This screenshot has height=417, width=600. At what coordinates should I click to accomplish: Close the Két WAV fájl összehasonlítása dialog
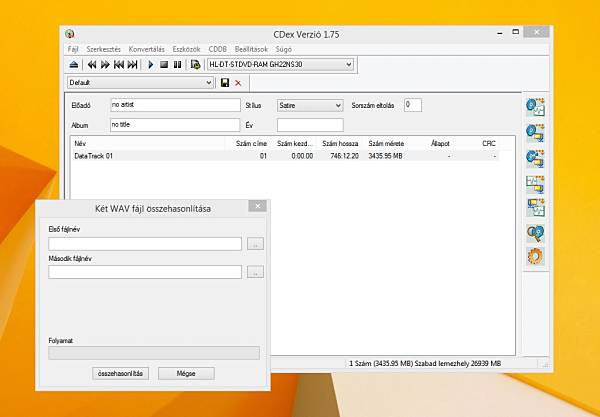tap(258, 206)
